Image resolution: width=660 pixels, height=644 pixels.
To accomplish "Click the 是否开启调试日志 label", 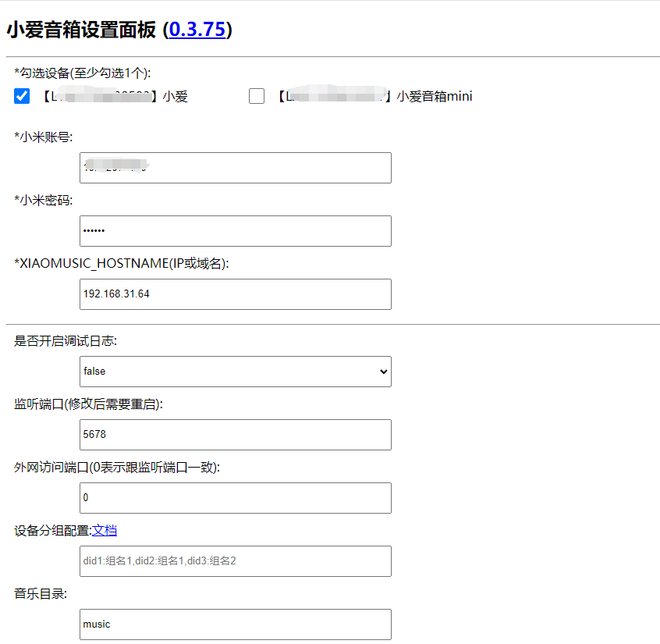I will (x=66, y=340).
